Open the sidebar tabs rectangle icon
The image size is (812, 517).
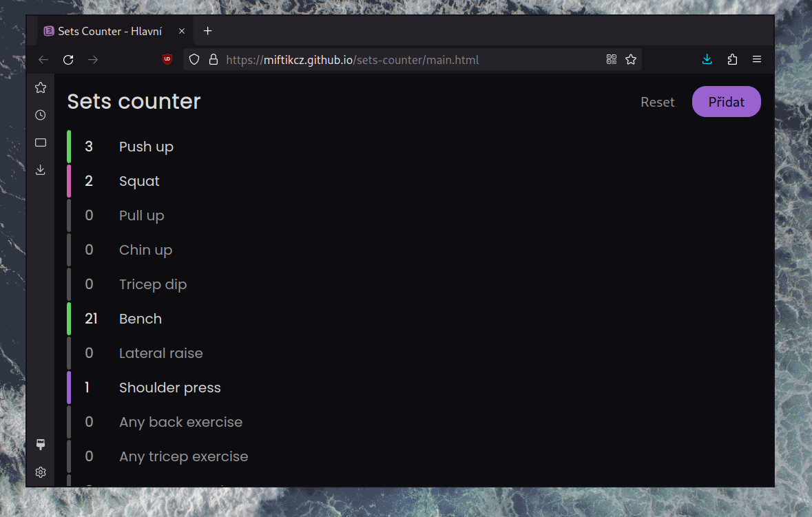click(41, 143)
